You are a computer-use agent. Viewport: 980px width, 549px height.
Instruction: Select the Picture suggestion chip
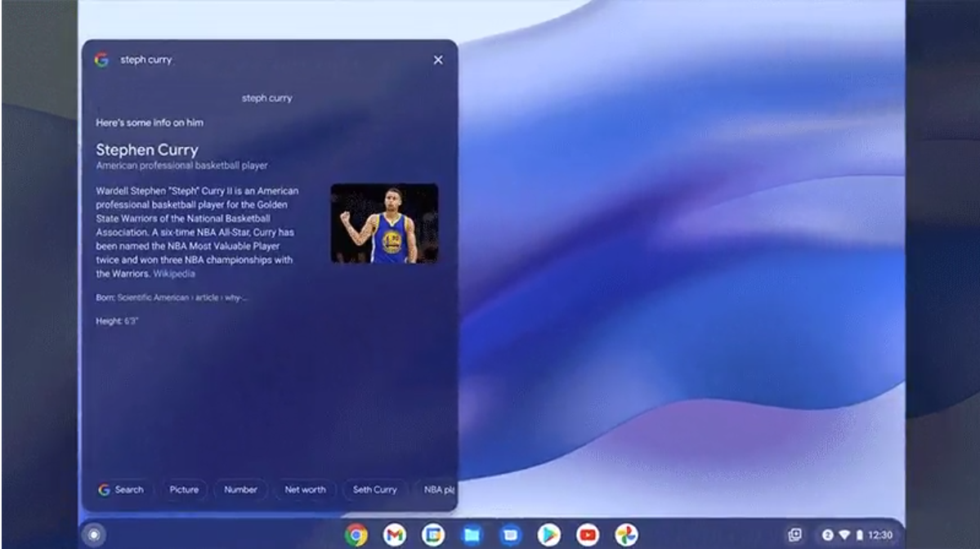tap(184, 489)
